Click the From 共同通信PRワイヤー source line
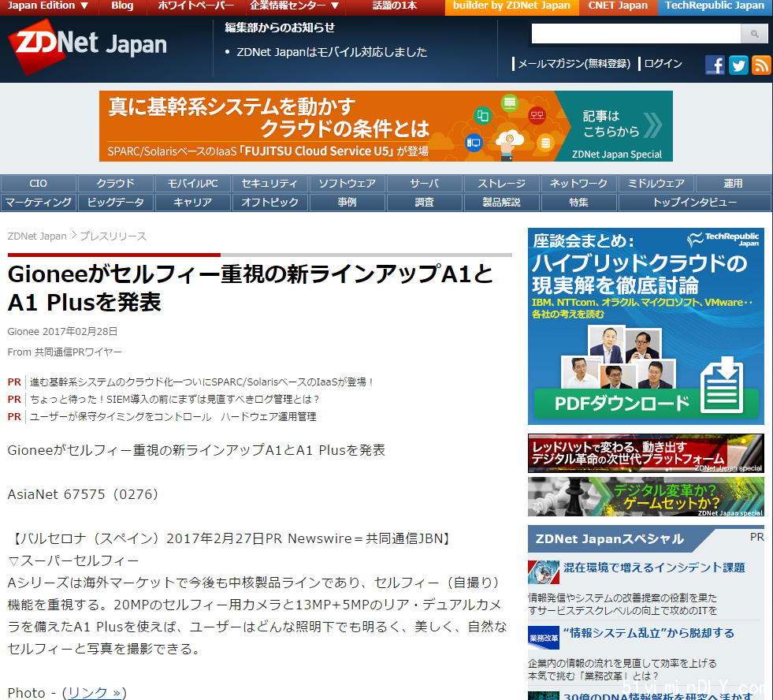The image size is (773, 700). click(x=65, y=352)
